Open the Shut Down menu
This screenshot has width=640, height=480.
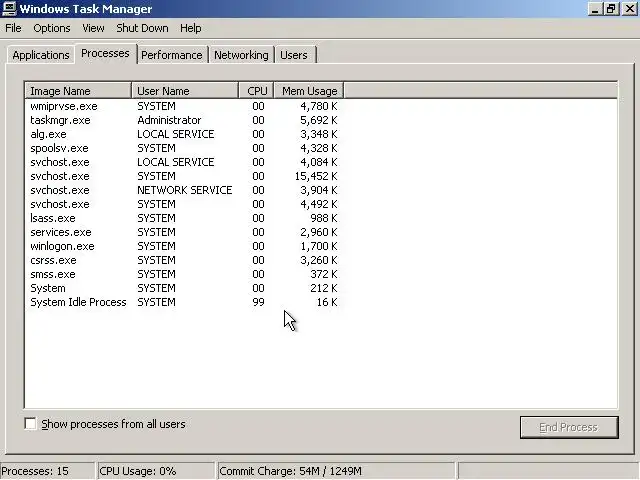click(142, 28)
